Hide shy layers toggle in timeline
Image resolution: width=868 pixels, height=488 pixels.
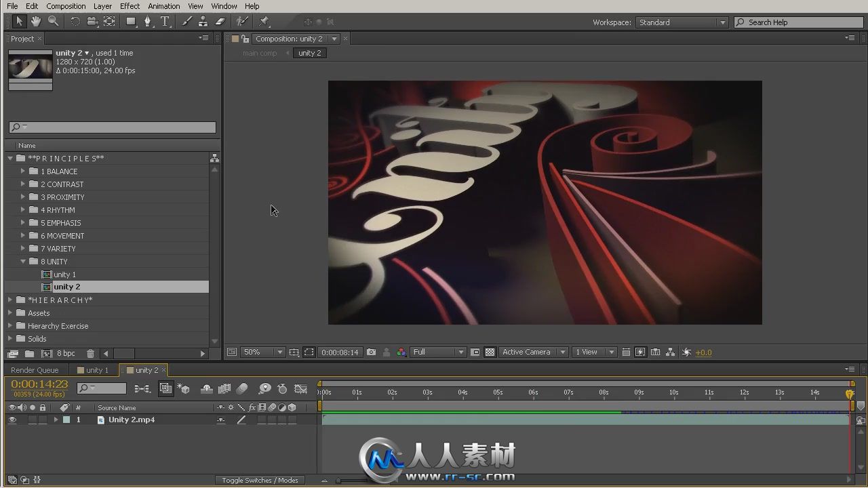[x=207, y=388]
